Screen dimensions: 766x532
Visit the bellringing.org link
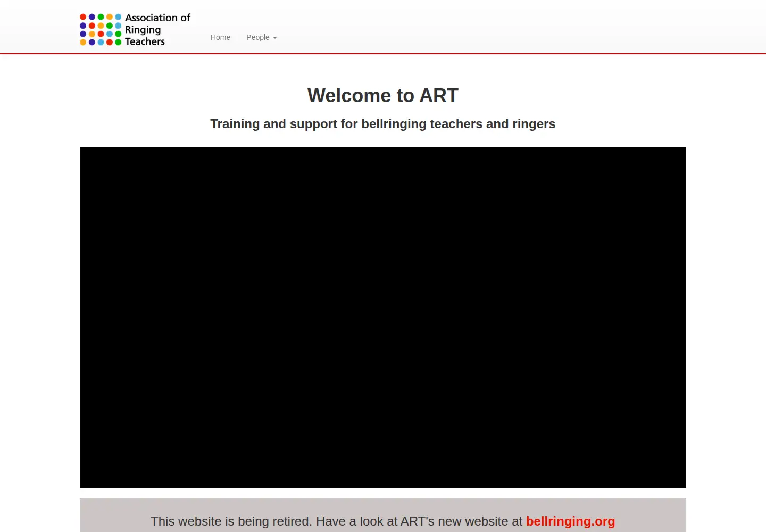coord(570,521)
